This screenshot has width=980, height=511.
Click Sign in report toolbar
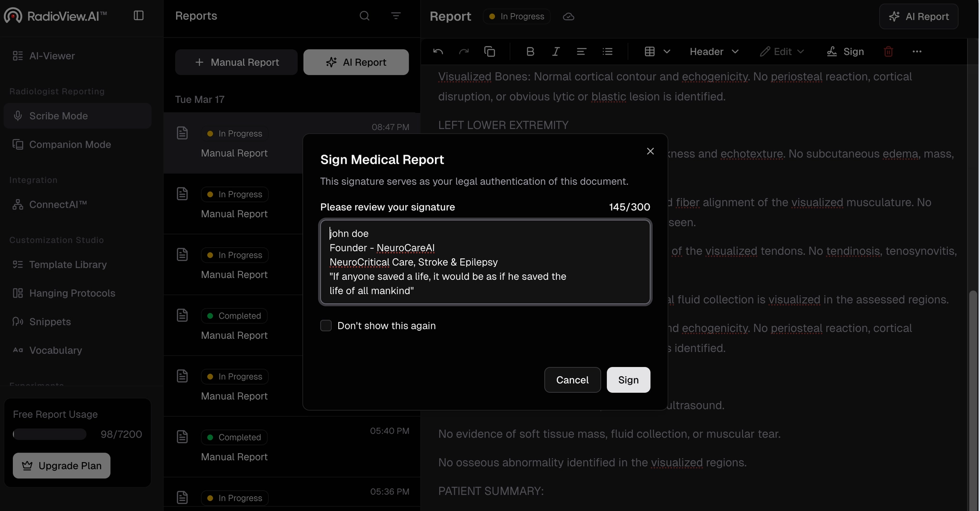point(845,52)
